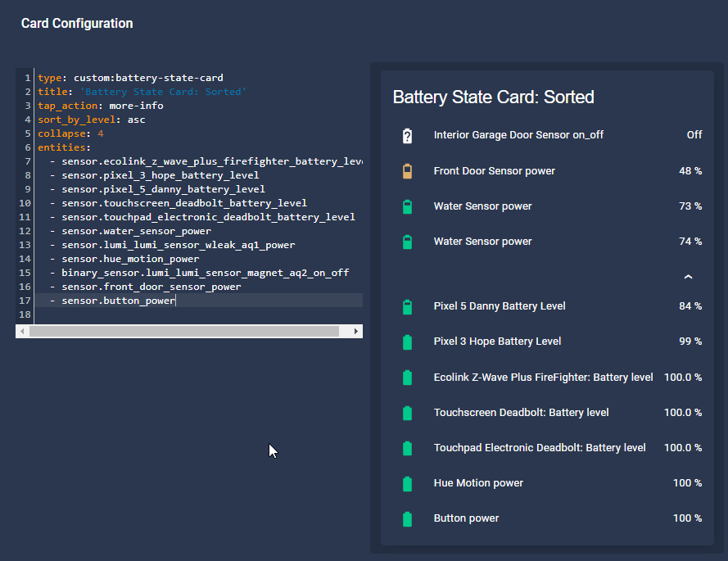Click the tap_action: more-info line
This screenshot has height=561, width=728.
(100, 106)
